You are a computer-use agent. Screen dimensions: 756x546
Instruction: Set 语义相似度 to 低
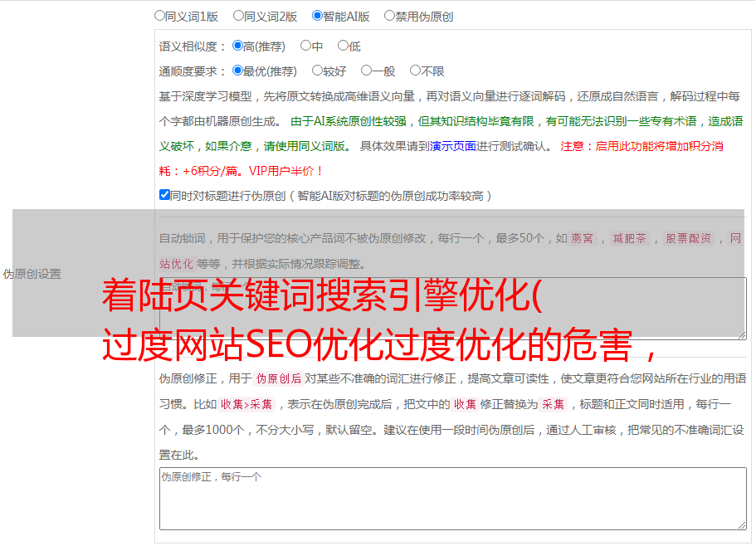coord(343,46)
